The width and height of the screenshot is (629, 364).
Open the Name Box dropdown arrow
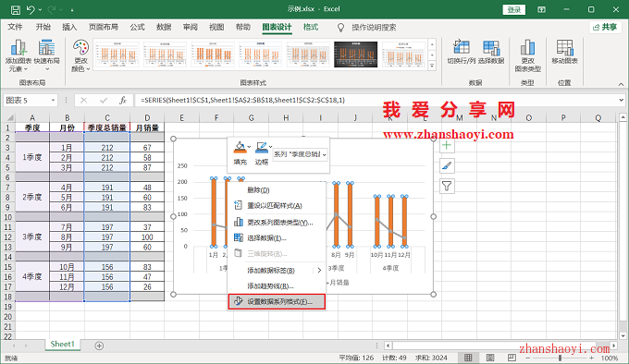pyautogui.click(x=53, y=100)
